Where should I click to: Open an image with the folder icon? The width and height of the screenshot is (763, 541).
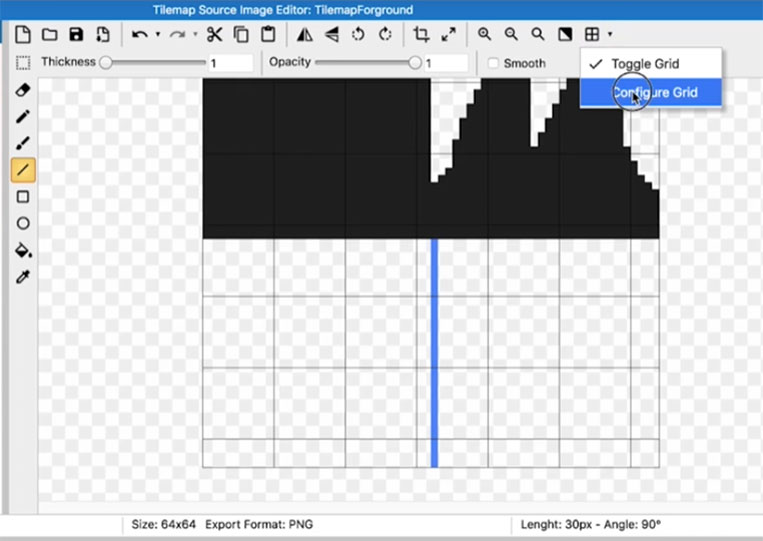click(x=50, y=35)
